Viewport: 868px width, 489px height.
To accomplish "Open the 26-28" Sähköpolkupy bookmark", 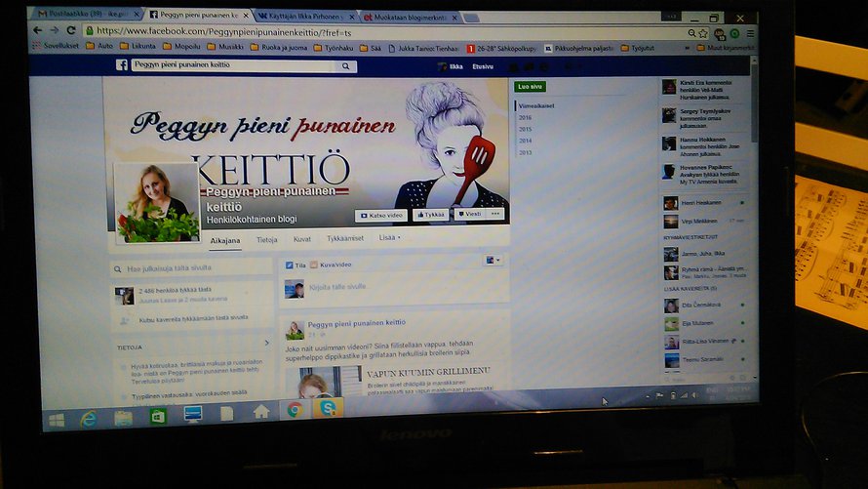I will [501, 49].
